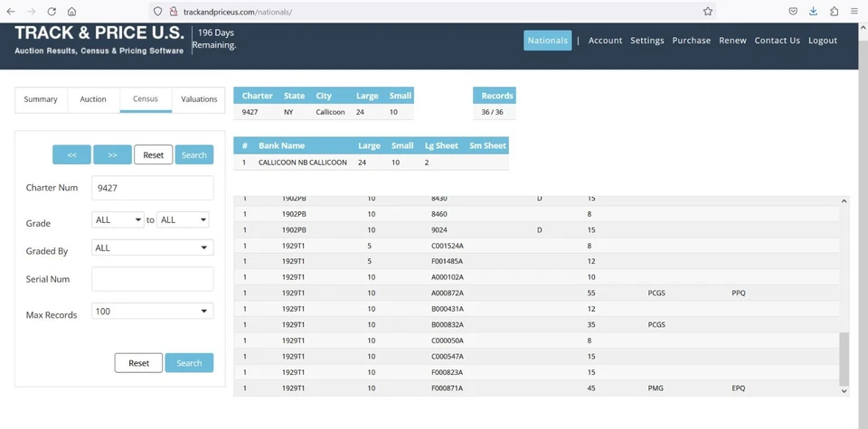Viewport: 868px width, 429px height.
Task: Expand the Graded By dropdown
Action: point(152,247)
